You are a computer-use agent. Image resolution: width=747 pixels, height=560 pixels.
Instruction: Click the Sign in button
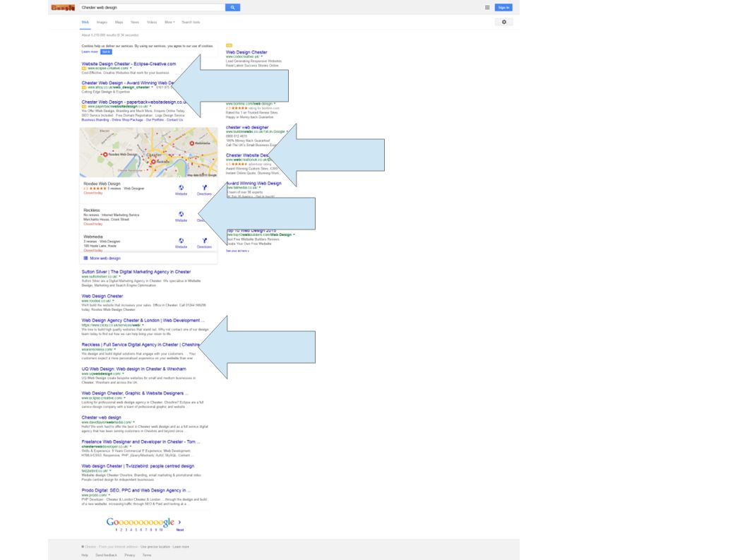point(503,8)
